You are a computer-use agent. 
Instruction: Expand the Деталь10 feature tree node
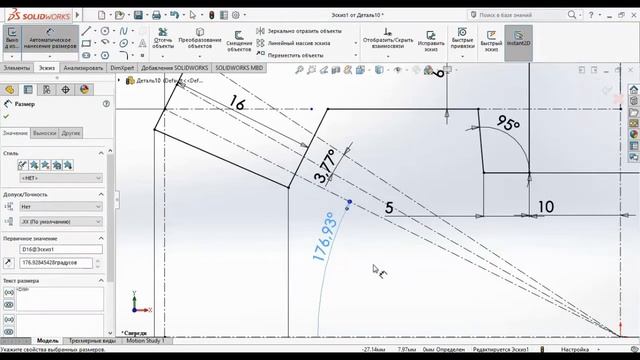(x=119, y=80)
